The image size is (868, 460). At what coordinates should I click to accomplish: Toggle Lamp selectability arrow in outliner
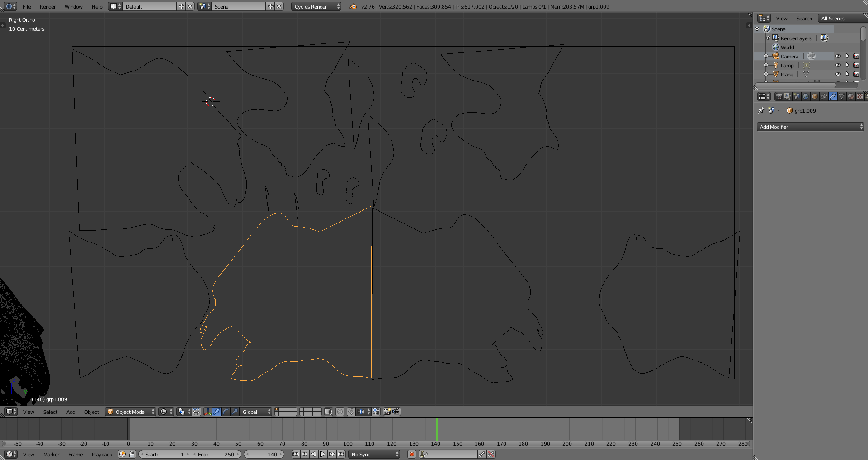[847, 65]
